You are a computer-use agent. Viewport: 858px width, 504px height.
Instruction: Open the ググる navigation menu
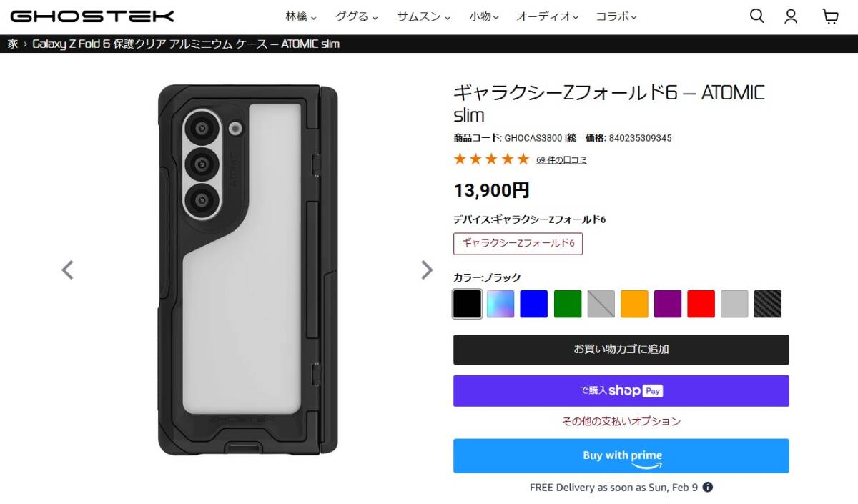(x=357, y=16)
